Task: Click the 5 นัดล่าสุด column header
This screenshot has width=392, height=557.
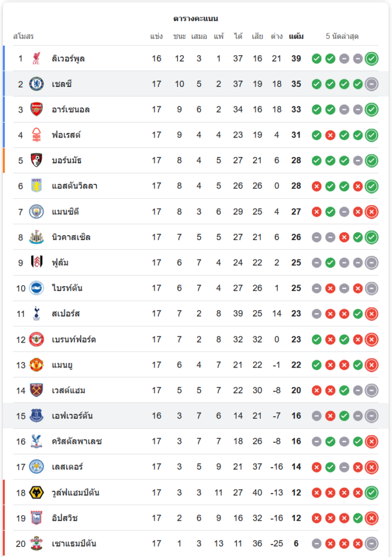Action: click(342, 37)
